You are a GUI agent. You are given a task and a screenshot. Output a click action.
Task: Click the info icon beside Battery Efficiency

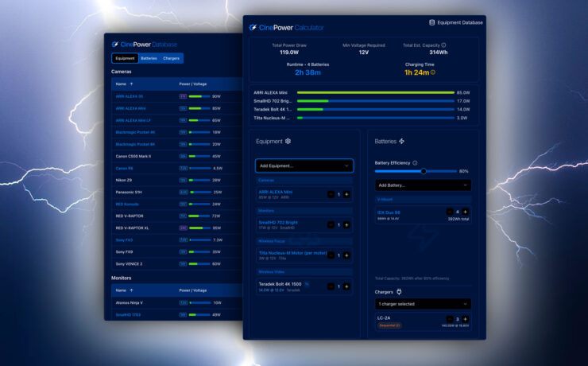(415, 163)
